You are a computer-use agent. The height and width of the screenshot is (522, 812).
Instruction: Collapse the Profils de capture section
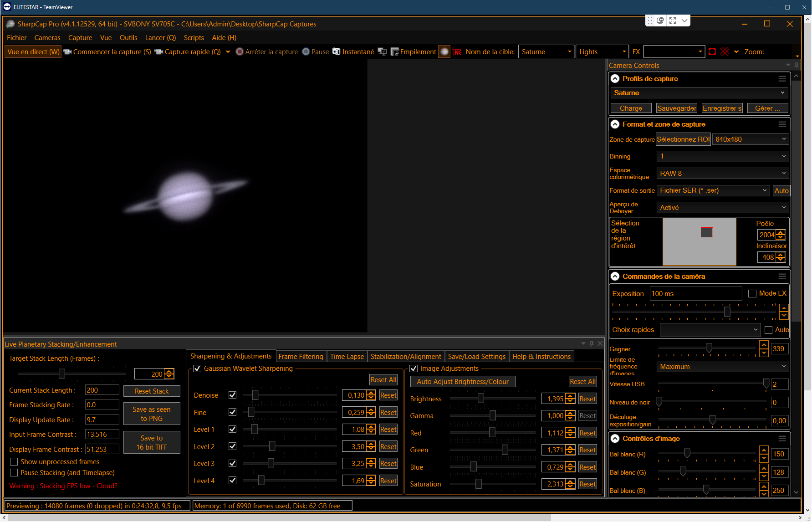pos(615,79)
